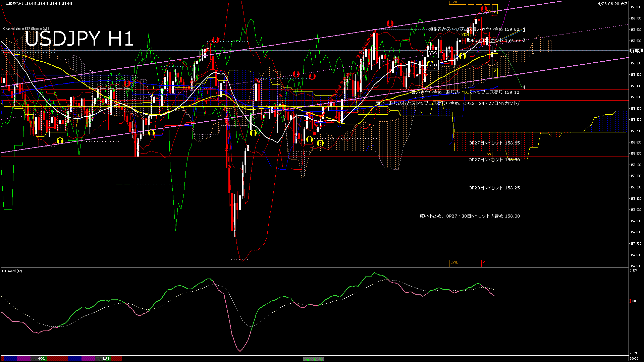This screenshot has width=644, height=362.
Task: Click the OP27日NYカット 158.65 label
Action: pos(494,143)
